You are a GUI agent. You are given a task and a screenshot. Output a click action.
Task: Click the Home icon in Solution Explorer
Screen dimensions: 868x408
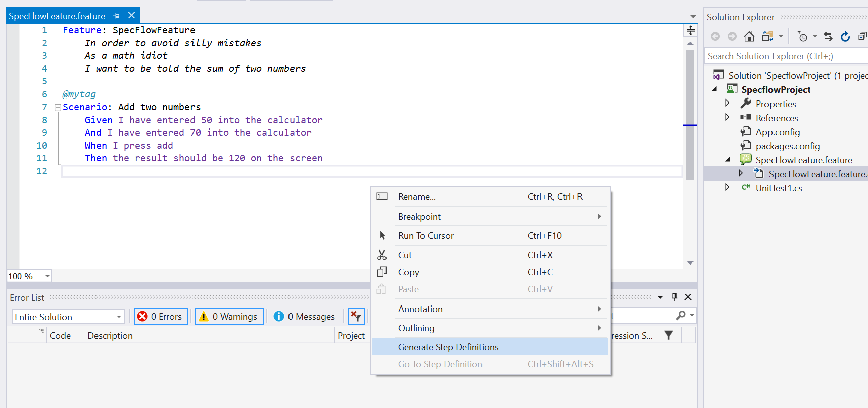pos(749,36)
